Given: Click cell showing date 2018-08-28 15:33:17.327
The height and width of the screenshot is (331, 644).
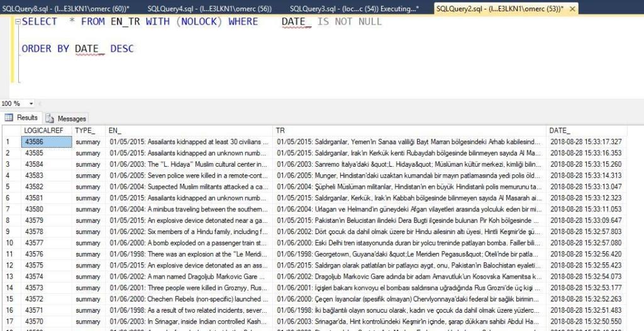Looking at the screenshot, I should pyautogui.click(x=586, y=142).
